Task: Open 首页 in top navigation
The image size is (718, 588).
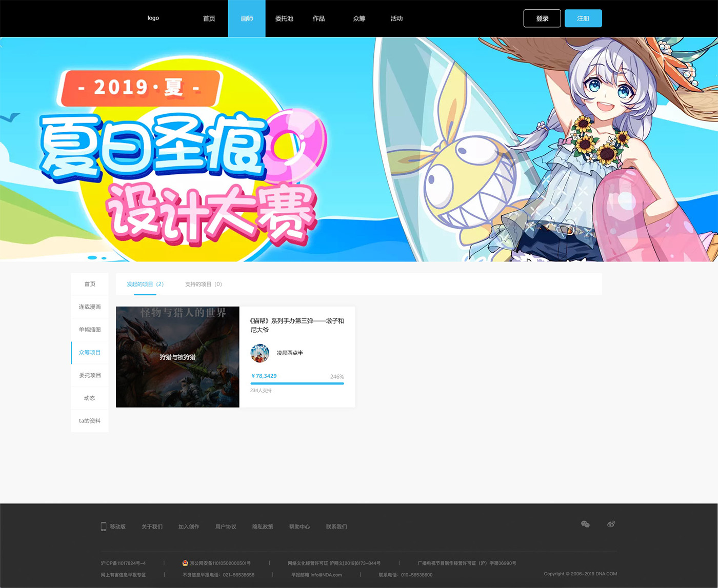Action: [209, 18]
